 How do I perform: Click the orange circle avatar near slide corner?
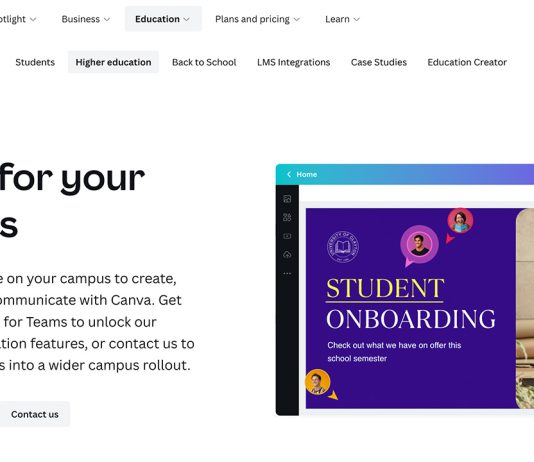[x=317, y=382]
